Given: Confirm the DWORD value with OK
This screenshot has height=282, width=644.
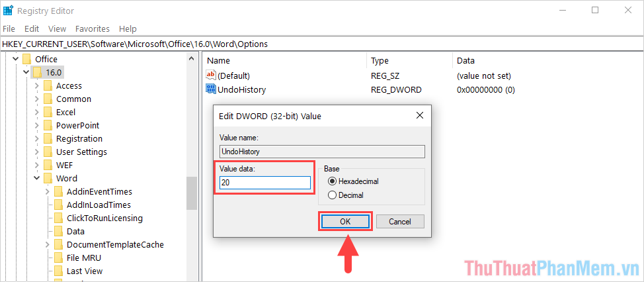Looking at the screenshot, I should [x=345, y=222].
